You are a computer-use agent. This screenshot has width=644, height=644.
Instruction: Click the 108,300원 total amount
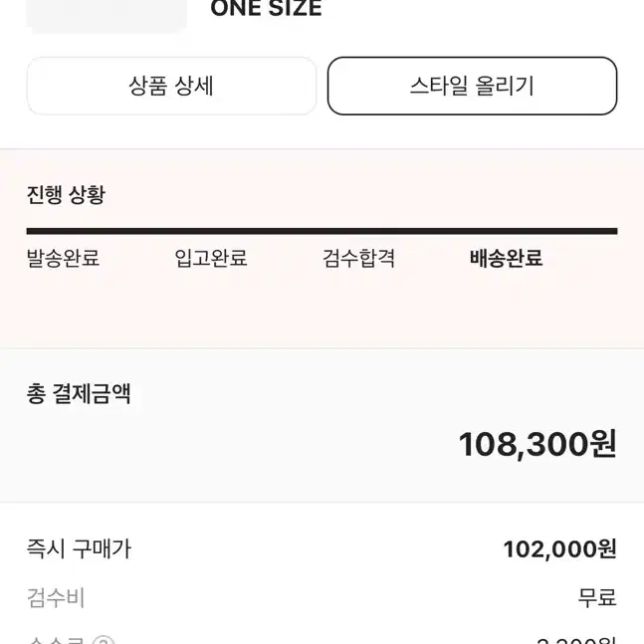[537, 444]
